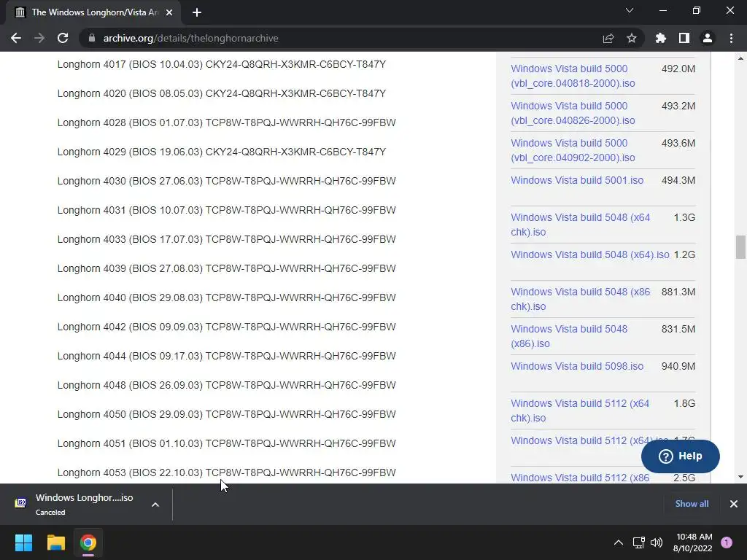Click the Longhorn 4051 key line
The image size is (747, 560).
click(x=226, y=443)
